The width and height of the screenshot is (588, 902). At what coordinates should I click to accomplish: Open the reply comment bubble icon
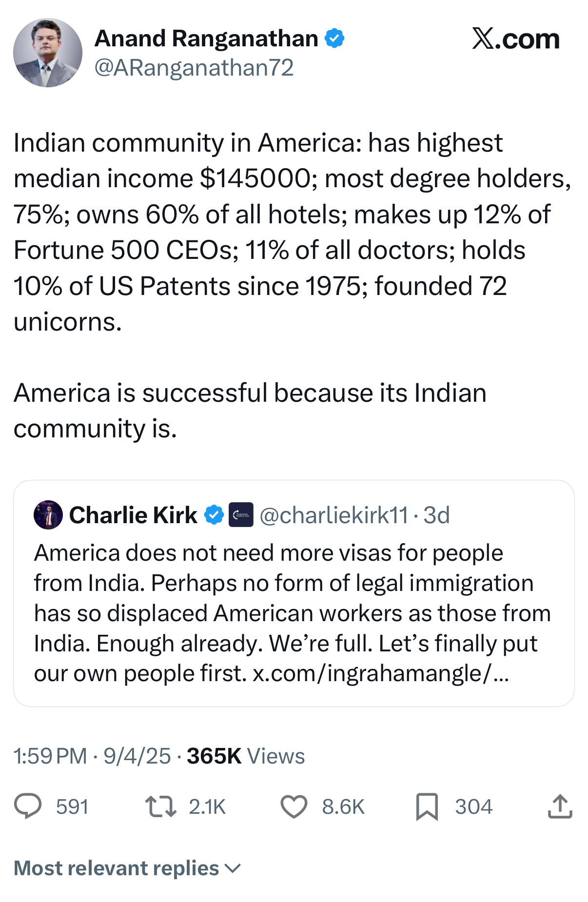click(28, 806)
